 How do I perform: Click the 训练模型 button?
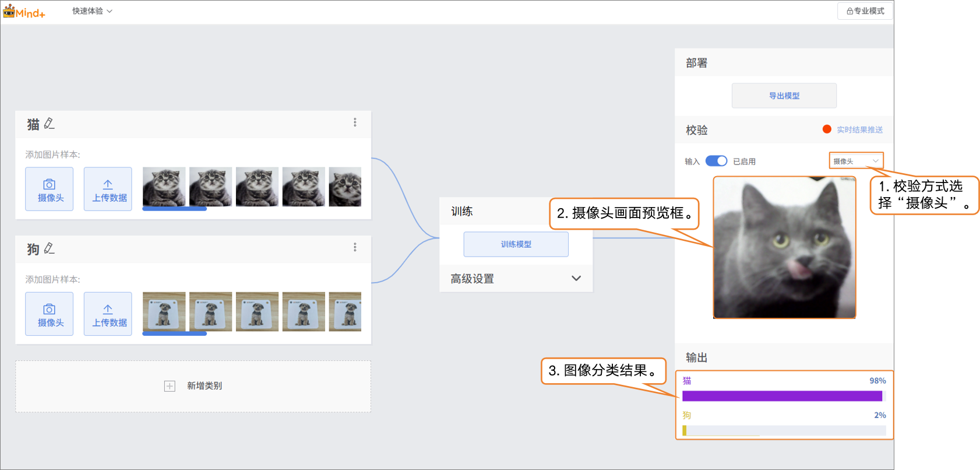click(516, 244)
